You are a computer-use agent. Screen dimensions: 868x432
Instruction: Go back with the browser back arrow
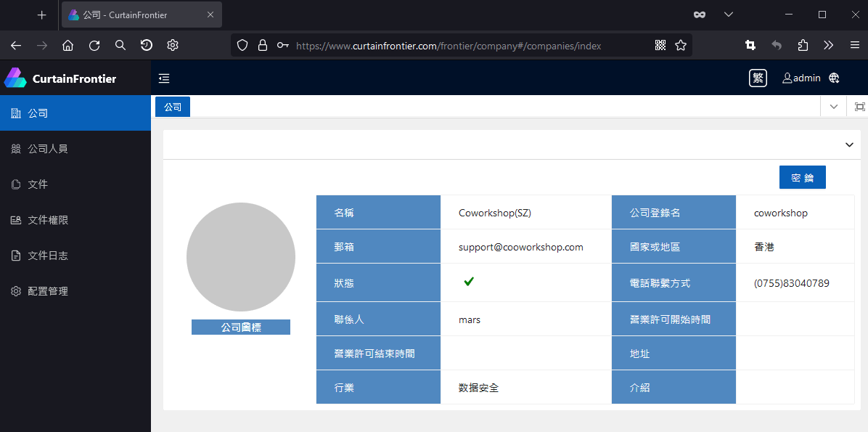(x=16, y=46)
